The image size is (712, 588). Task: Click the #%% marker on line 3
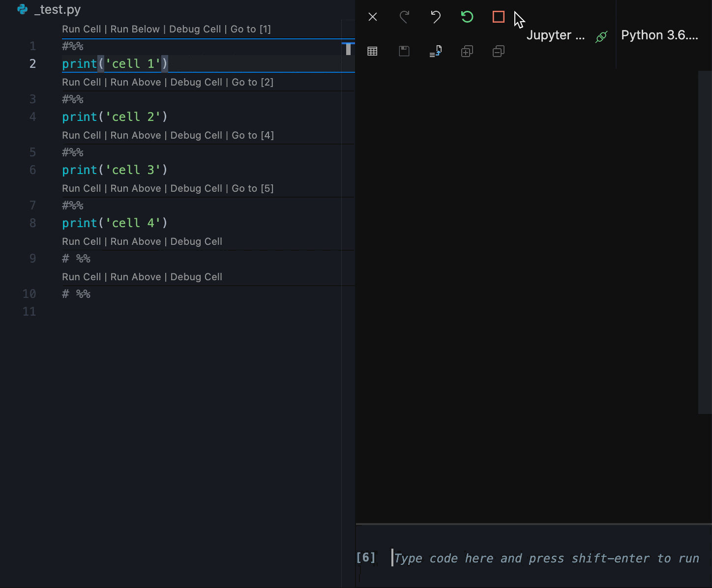tap(73, 99)
